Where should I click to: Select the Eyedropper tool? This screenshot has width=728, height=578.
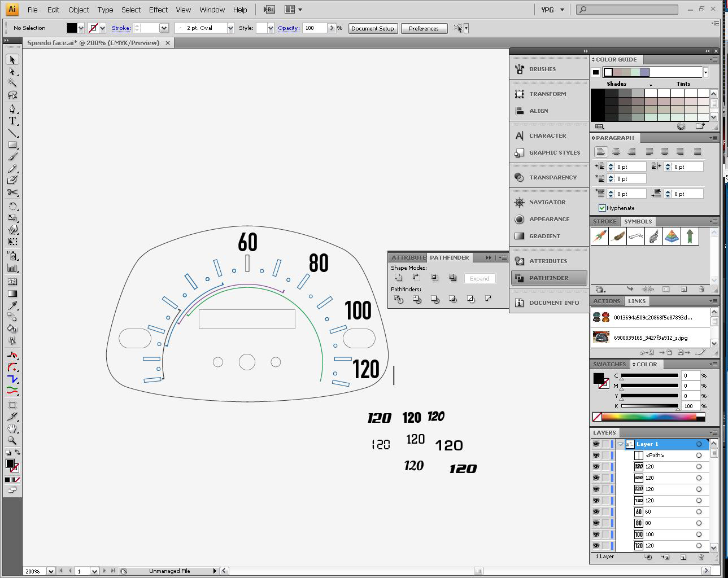(x=12, y=305)
